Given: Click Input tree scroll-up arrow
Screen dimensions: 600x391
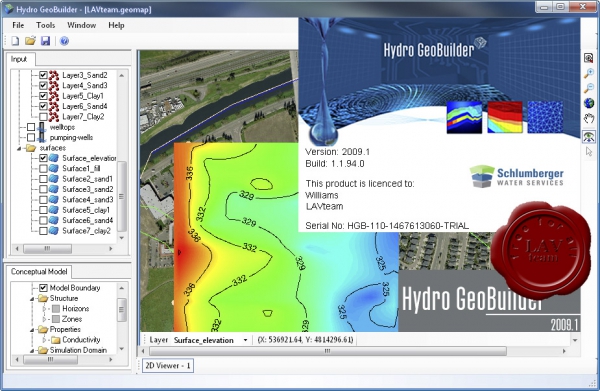Looking at the screenshot, I should [122, 75].
